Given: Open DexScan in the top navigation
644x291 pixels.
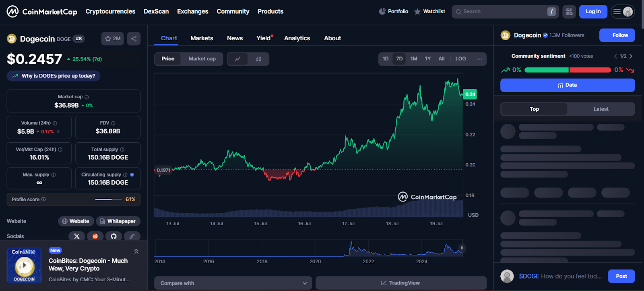Looking at the screenshot, I should [156, 11].
